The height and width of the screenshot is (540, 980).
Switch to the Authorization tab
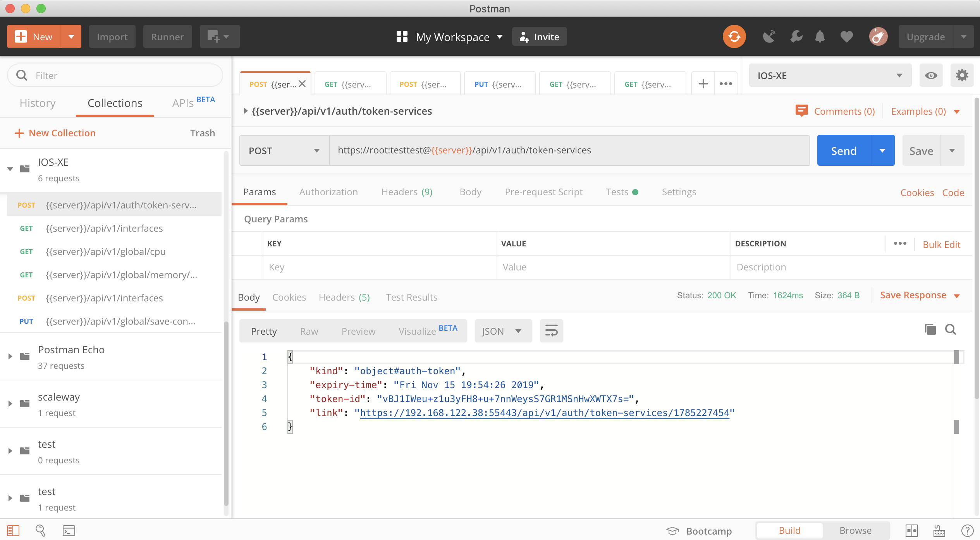pyautogui.click(x=328, y=192)
